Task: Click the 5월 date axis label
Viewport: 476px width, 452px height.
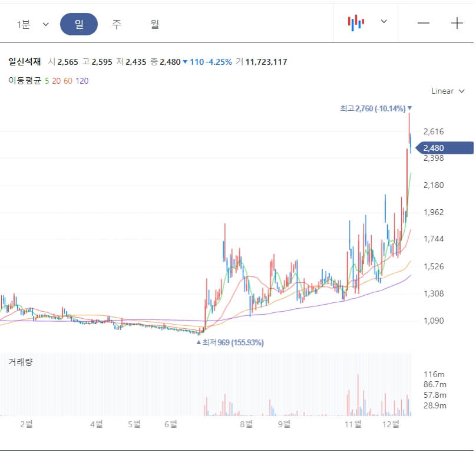Action: [x=134, y=424]
